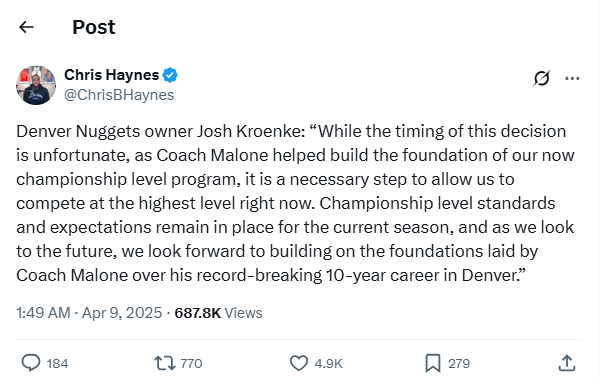Image resolution: width=600 pixels, height=378 pixels.
Task: Open the @ChrisBHaynes handle link
Action: click(119, 95)
